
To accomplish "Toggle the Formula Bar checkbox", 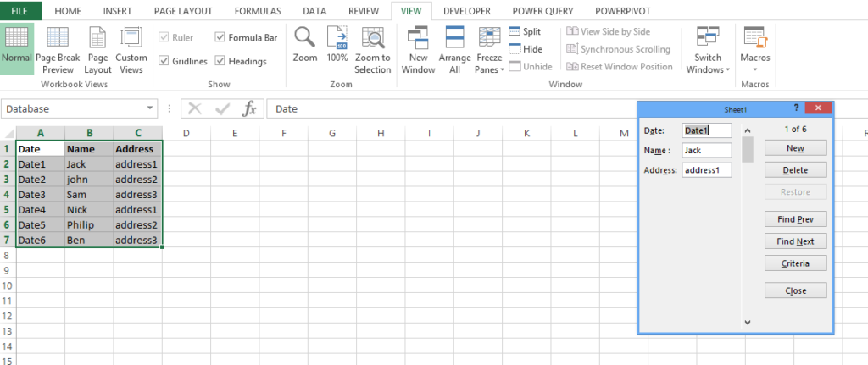I will 220,37.
